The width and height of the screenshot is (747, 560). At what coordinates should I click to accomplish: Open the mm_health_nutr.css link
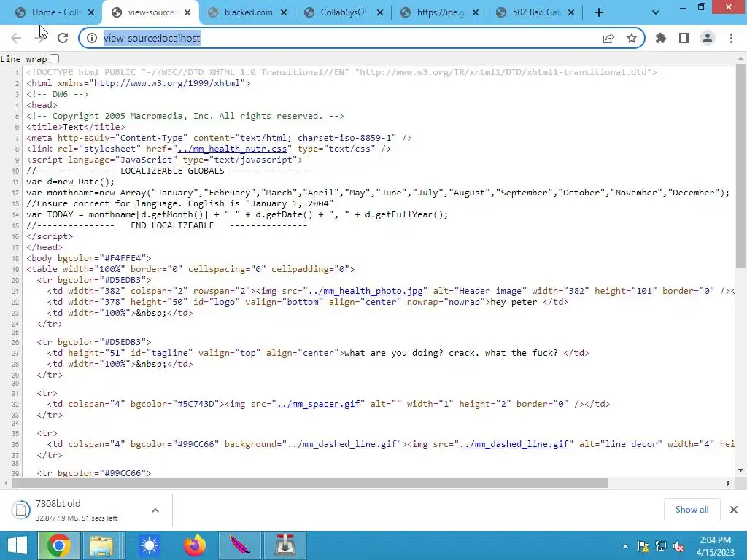pyautogui.click(x=232, y=149)
